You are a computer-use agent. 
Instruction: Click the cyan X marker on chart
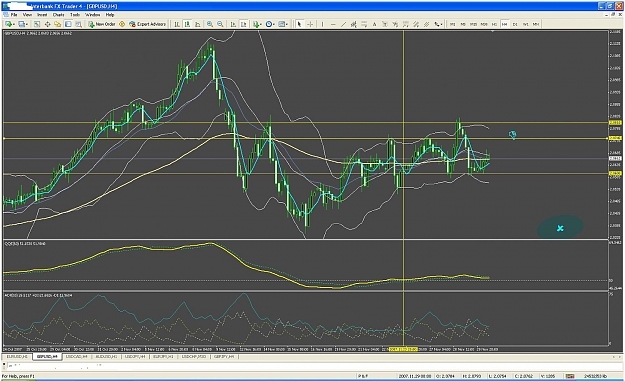point(560,228)
